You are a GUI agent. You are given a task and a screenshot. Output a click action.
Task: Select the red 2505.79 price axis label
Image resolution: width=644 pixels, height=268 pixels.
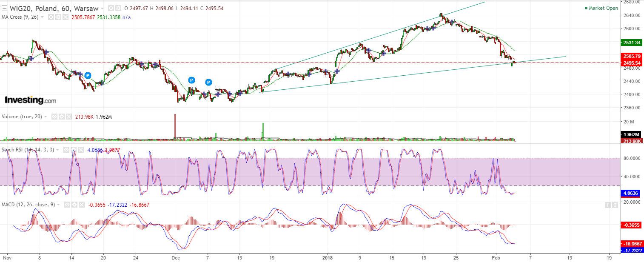pyautogui.click(x=632, y=56)
